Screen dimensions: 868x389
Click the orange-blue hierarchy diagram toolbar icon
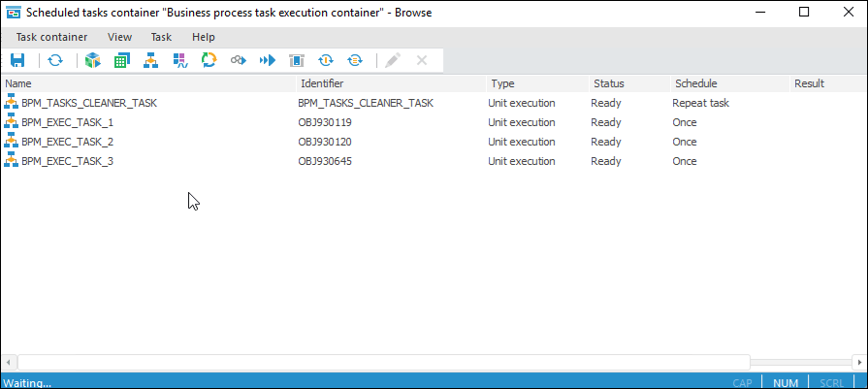(150, 60)
